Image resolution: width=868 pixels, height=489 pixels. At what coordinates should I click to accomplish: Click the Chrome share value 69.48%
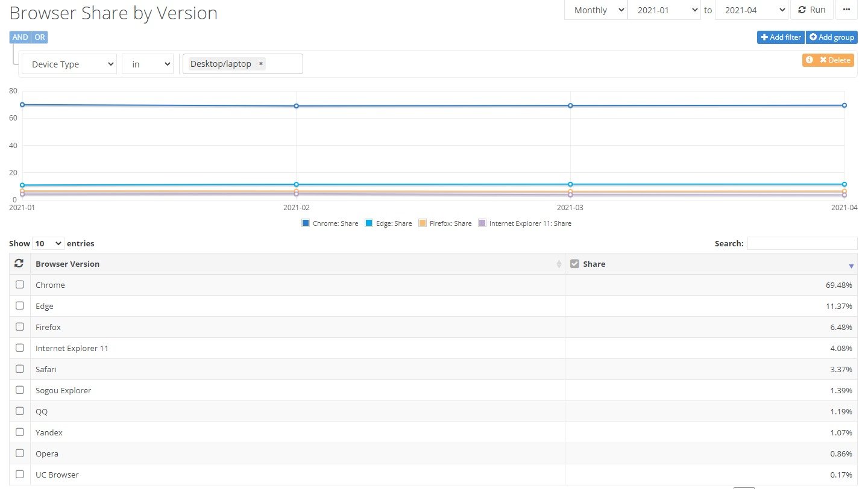point(839,285)
